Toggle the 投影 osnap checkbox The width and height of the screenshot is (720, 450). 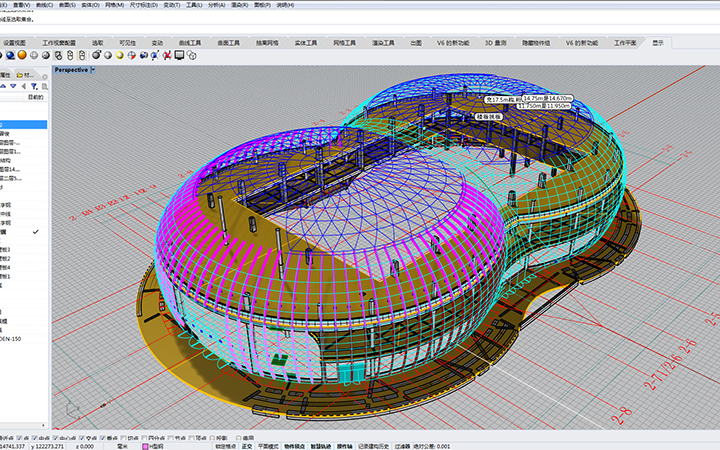point(213,438)
